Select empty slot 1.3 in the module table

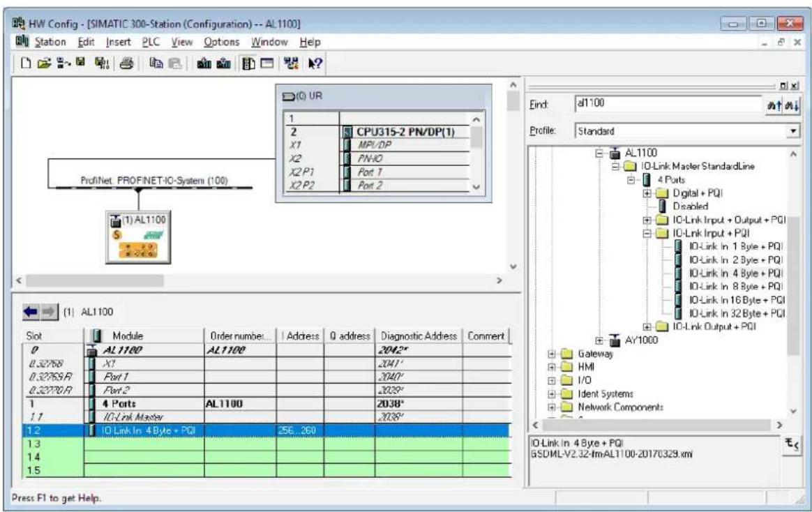[x=266, y=444]
